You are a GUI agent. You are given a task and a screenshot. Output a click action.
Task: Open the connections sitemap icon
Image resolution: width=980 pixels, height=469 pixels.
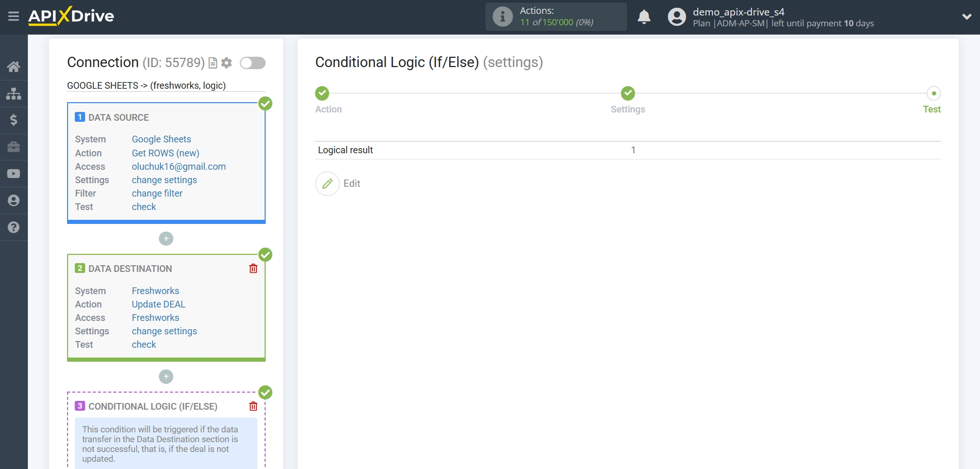[14, 93]
